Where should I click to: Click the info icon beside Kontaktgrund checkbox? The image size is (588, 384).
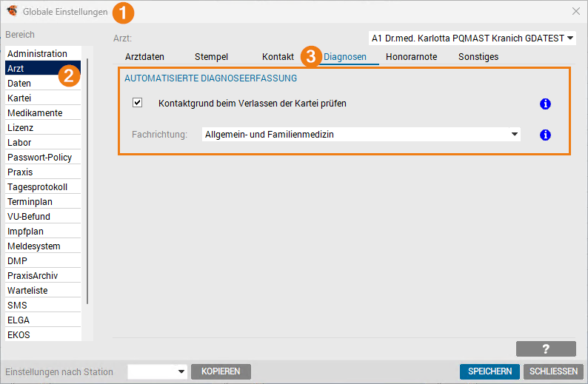click(545, 104)
